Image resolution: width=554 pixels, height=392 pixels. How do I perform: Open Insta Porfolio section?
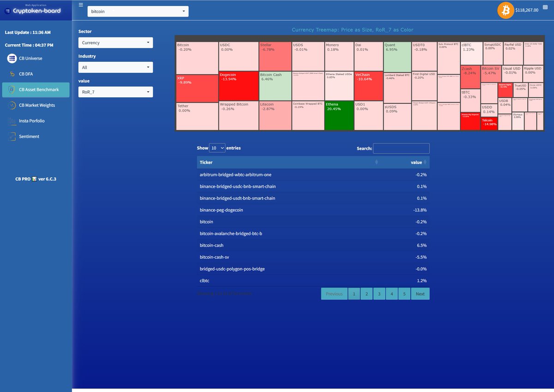(x=36, y=121)
